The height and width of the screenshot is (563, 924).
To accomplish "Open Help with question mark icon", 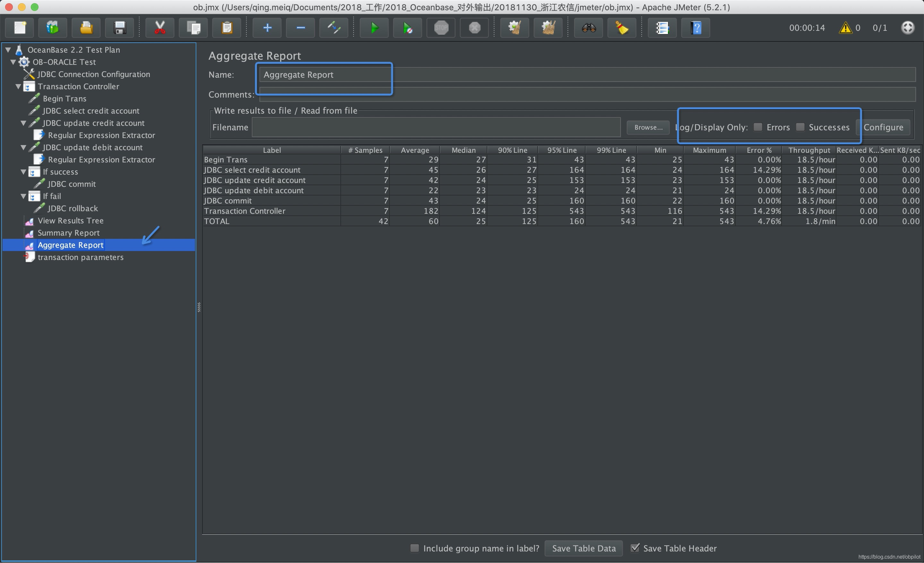I will click(696, 28).
